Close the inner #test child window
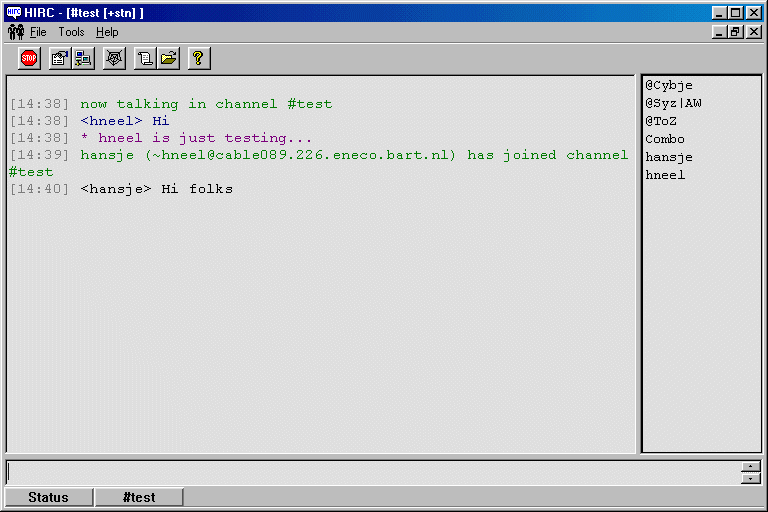The width and height of the screenshot is (768, 512). pos(754,32)
